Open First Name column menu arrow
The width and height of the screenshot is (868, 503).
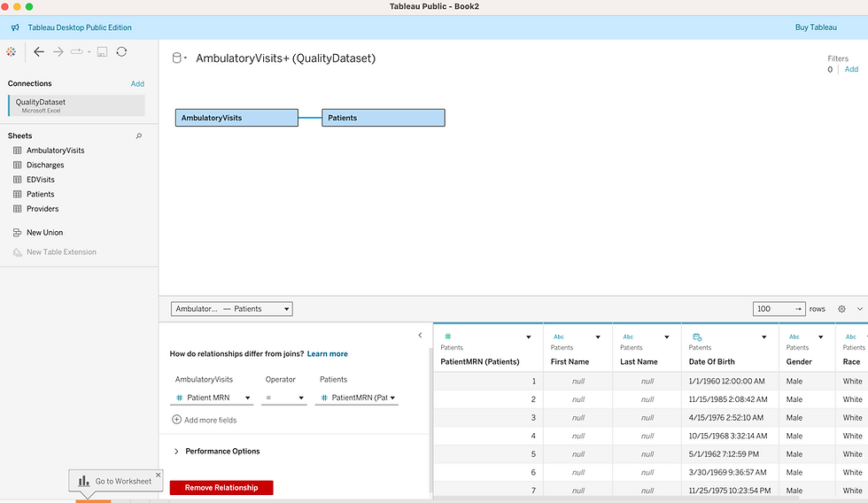click(x=598, y=337)
